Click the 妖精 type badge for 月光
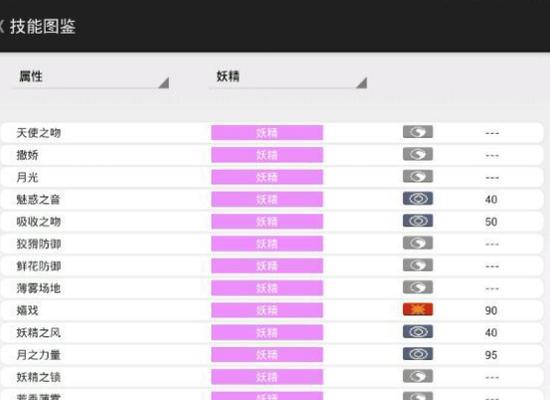This screenshot has height=400, width=550. tap(267, 177)
